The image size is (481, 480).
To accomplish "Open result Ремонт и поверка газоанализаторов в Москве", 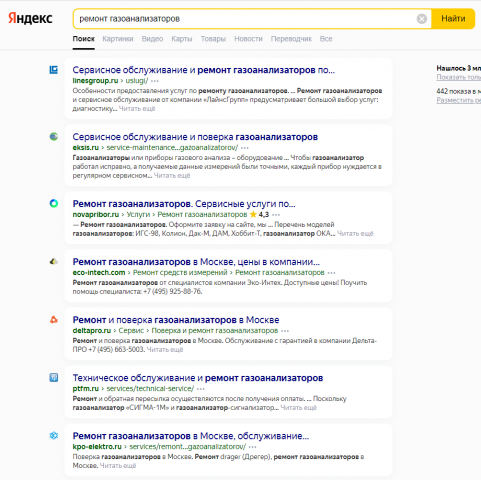I will click(176, 320).
